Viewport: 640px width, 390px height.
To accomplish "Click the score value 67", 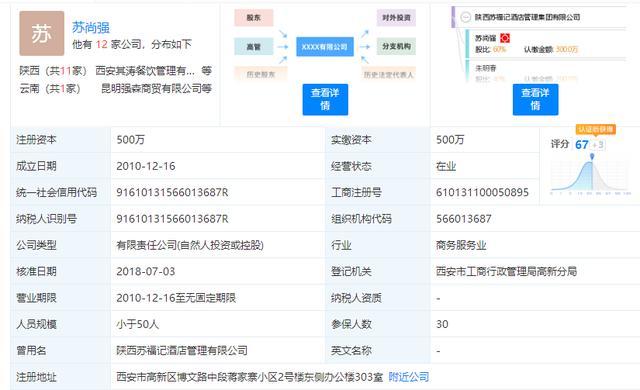I will [x=582, y=145].
